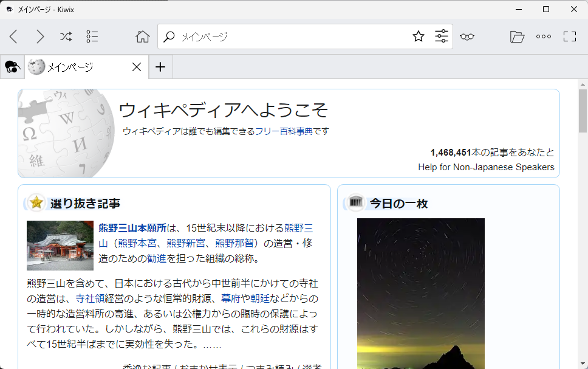Open search options sliders icon
This screenshot has height=369, width=588.
tap(442, 36)
